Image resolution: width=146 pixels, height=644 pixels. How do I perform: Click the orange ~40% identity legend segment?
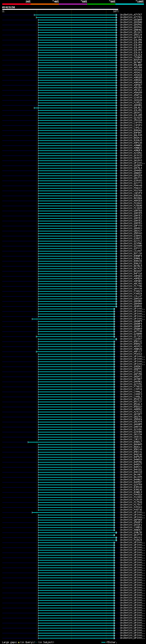(44, 4)
